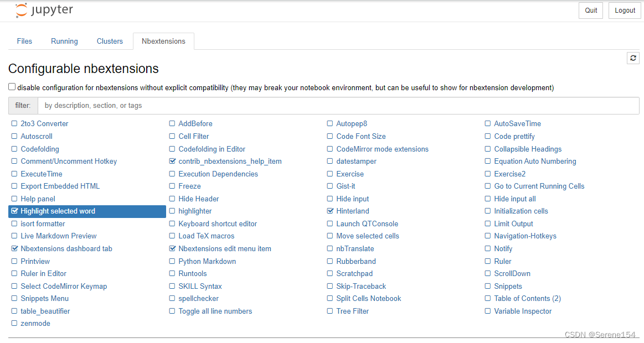Tick the disable configuration compatibility checkbox
Screen dimensions: 644x343
pos(12,87)
